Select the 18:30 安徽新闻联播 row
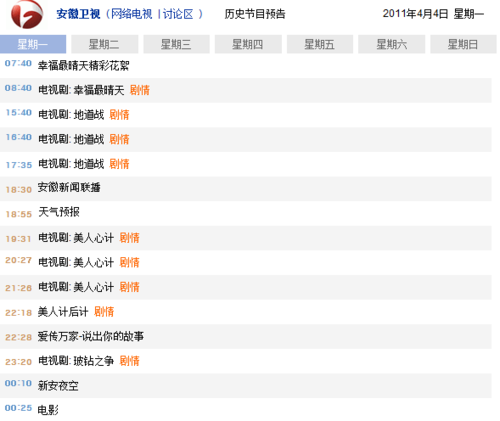500x421 pixels. coord(246,189)
